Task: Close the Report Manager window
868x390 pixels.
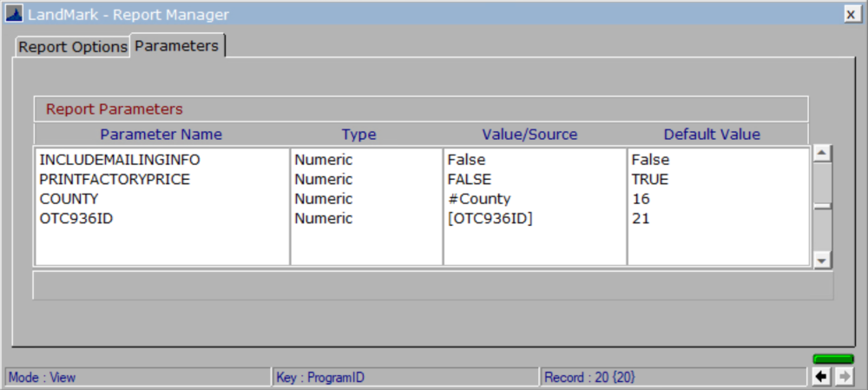Action: [852, 15]
